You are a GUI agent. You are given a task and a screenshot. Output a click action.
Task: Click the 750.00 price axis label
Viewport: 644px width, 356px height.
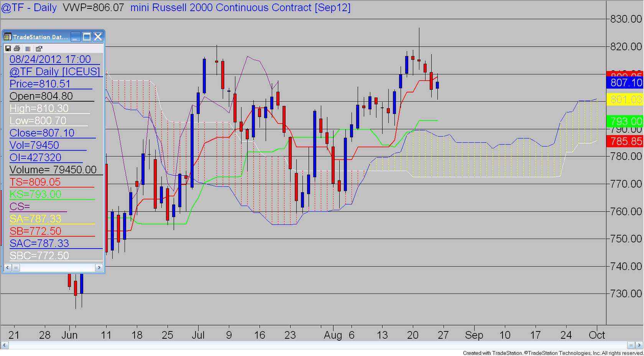click(626, 239)
